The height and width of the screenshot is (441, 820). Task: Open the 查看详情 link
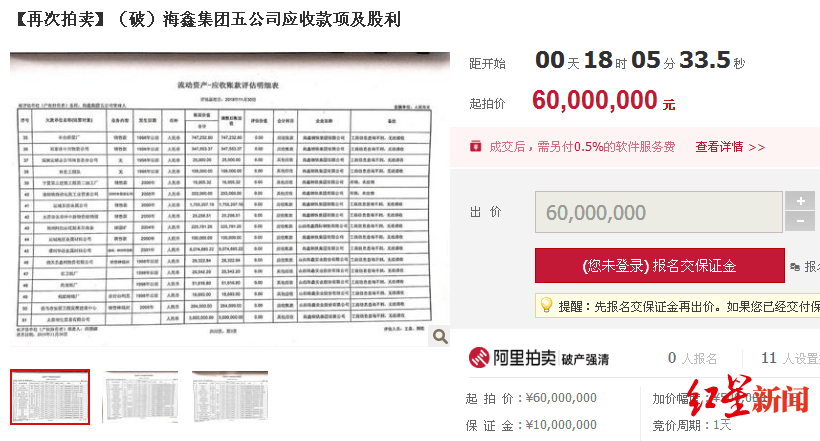(730, 147)
